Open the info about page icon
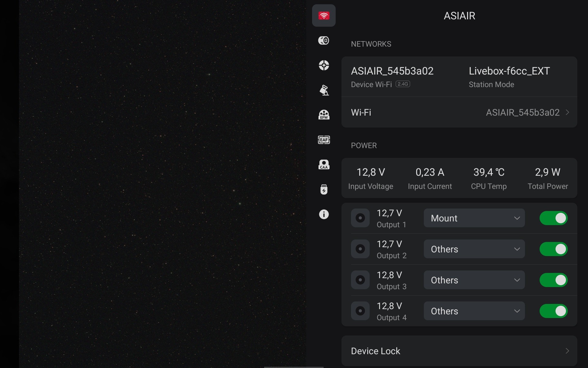Screen dimensions: 588x368 pyautogui.click(x=324, y=214)
